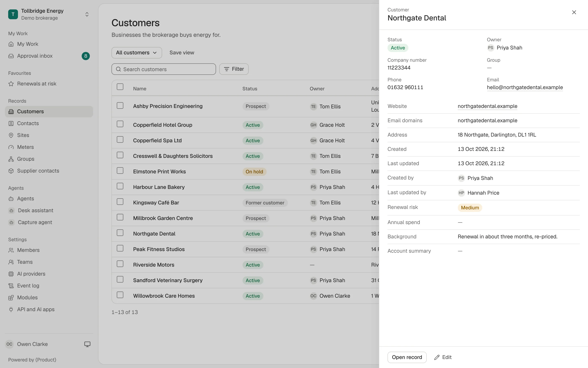Click the Supplier contacts box icon

(x=11, y=171)
